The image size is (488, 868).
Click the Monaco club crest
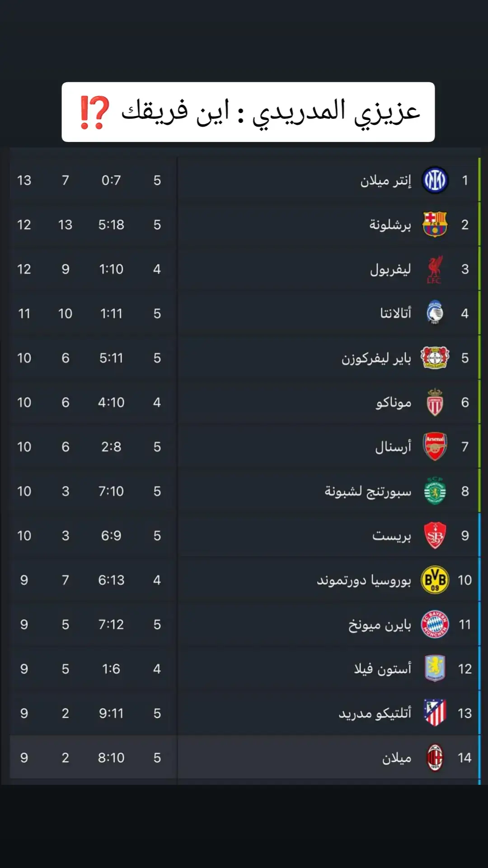(x=435, y=402)
